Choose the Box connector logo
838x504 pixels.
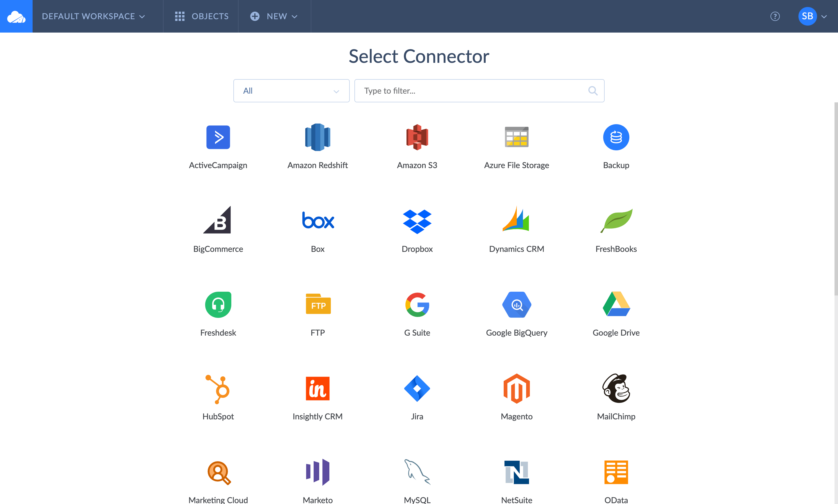[318, 220]
